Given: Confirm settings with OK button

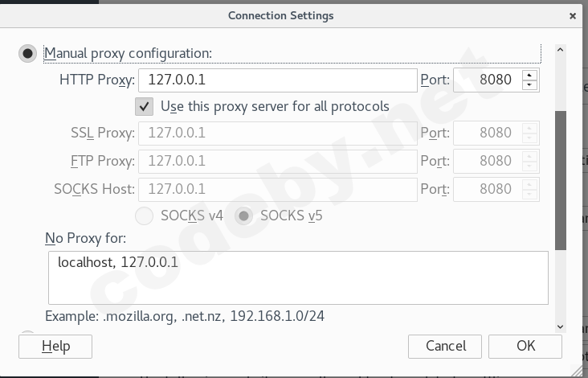Looking at the screenshot, I should (x=525, y=346).
